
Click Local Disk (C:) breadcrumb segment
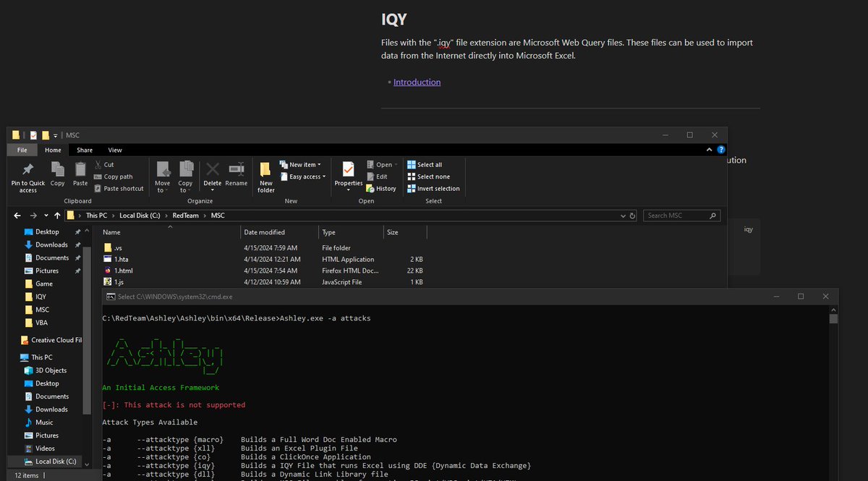point(138,216)
